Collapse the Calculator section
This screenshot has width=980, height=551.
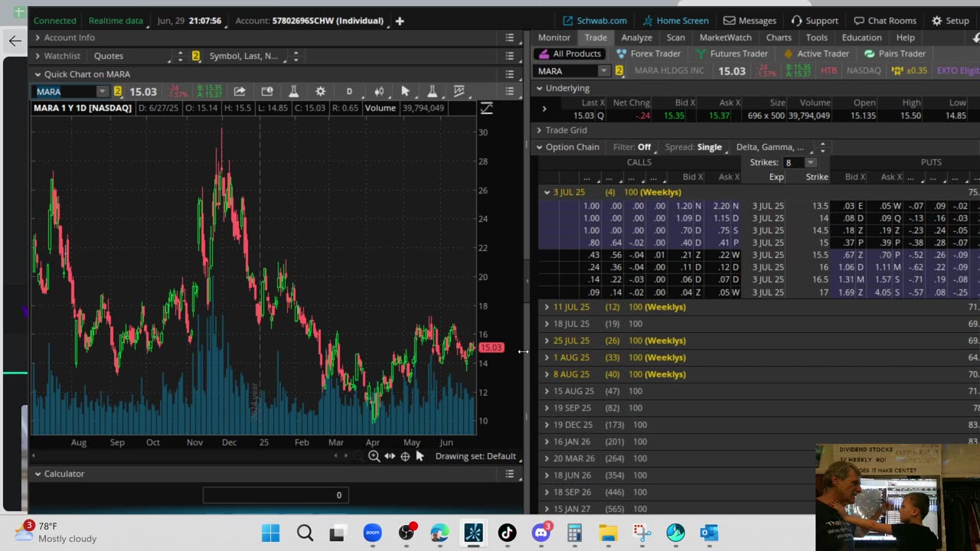(x=38, y=474)
